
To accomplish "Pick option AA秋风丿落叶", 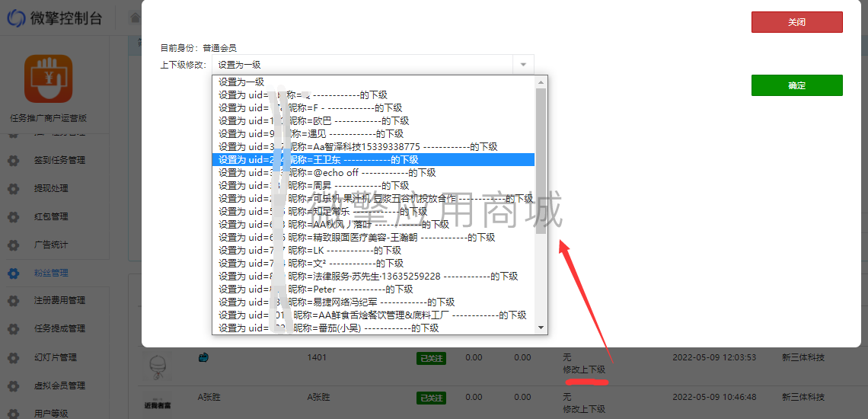I will (x=374, y=225).
